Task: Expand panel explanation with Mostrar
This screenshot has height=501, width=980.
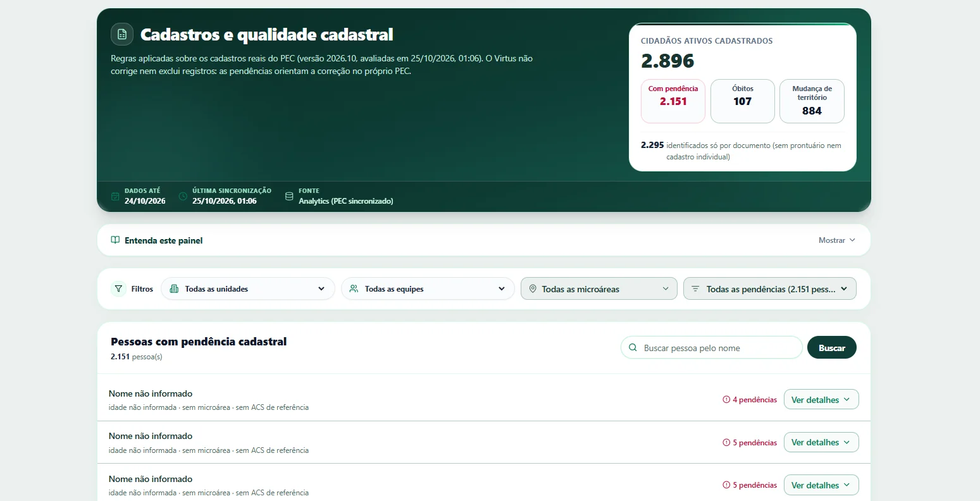Action: (x=837, y=240)
